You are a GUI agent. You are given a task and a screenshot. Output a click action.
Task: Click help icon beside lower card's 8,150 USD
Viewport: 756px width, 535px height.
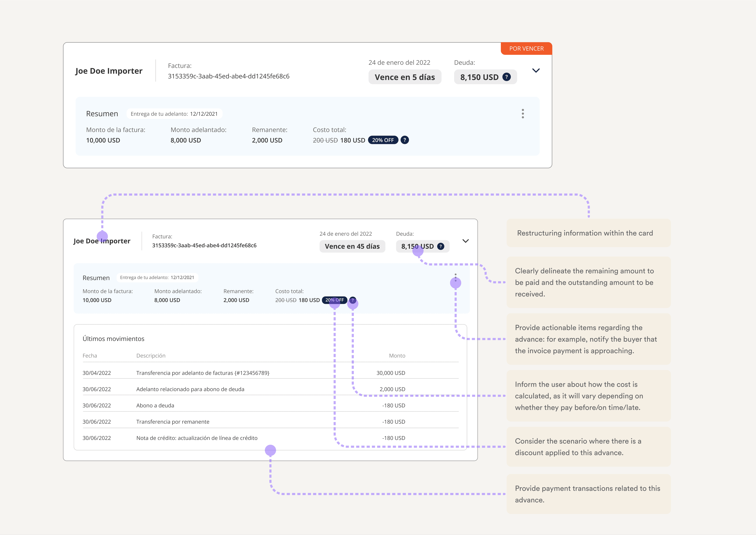coord(440,246)
